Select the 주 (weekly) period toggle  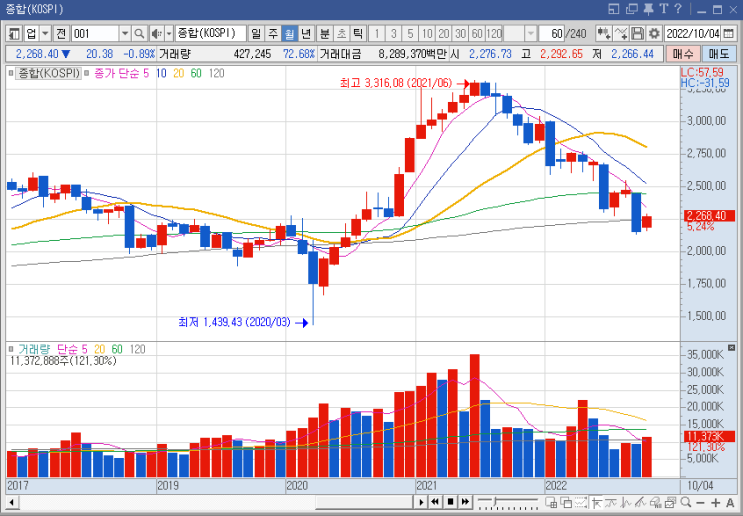click(273, 34)
